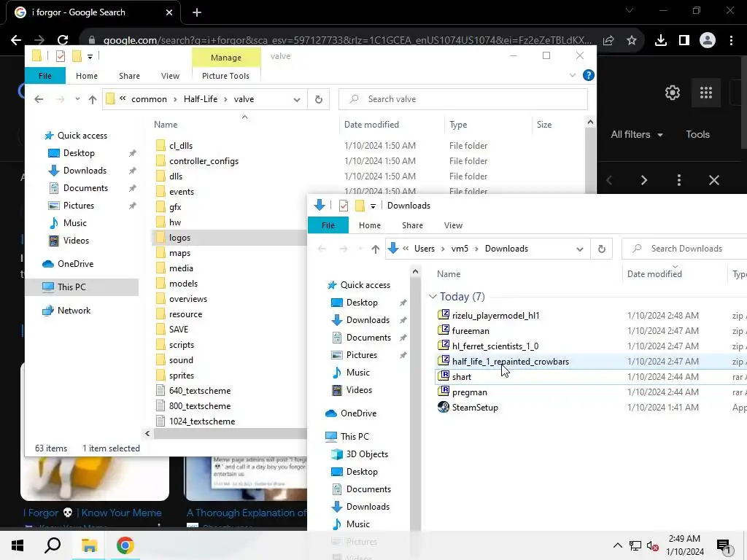The image size is (747, 560).
Task: Open quick access toolbar dropdown in Downloads window
Action: click(373, 206)
